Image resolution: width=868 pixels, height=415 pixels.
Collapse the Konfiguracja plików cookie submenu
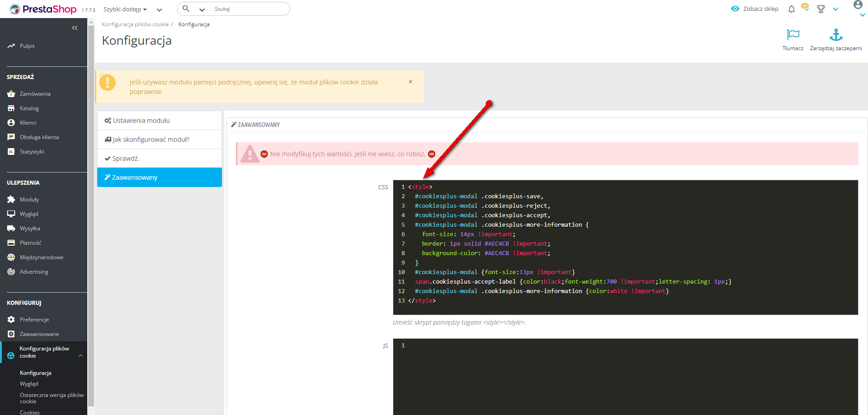(80, 356)
